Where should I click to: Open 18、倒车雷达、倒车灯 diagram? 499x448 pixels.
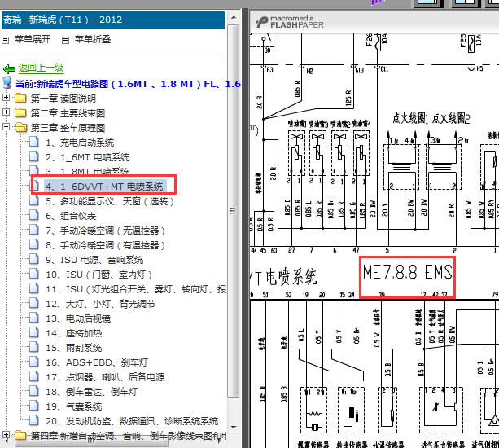coord(92,392)
